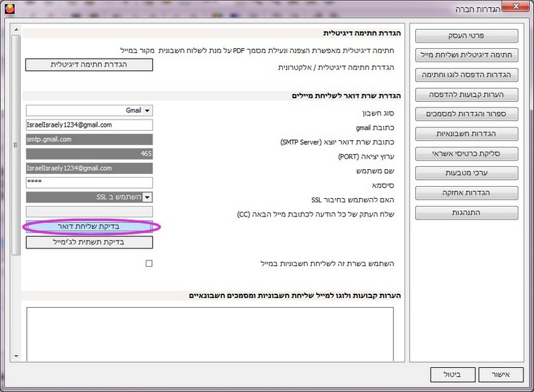This screenshot has width=534, height=392.
Task: Click the הגדרת חתימה דיגיטלית button
Action: click(x=89, y=64)
